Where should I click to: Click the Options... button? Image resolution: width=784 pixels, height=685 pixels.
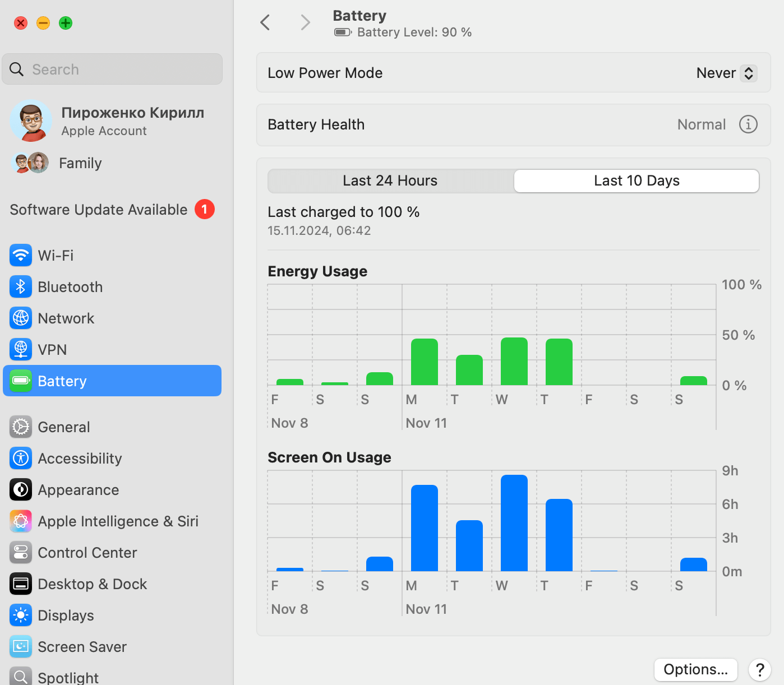tap(695, 669)
